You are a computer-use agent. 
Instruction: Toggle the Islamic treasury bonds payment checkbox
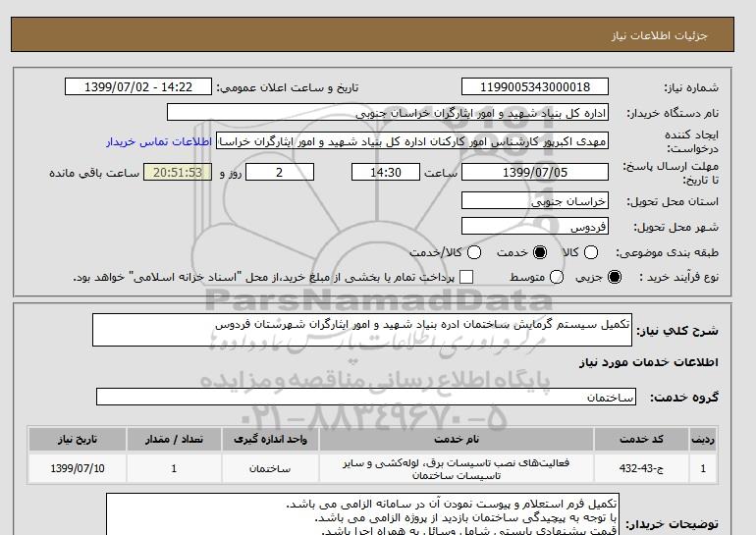tap(466, 277)
